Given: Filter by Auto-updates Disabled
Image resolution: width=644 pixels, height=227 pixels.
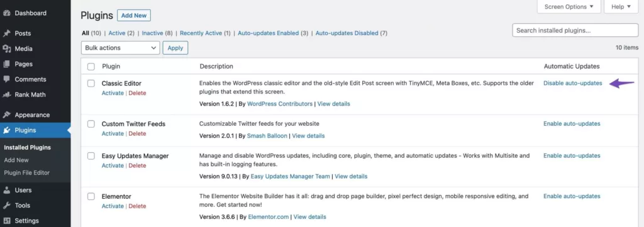Looking at the screenshot, I should pos(347,33).
